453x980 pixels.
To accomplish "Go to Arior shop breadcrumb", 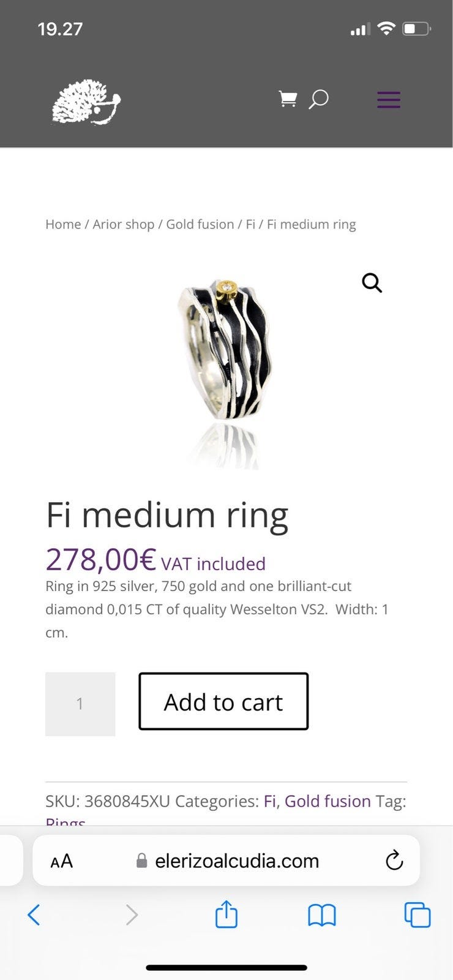I will coord(123,224).
